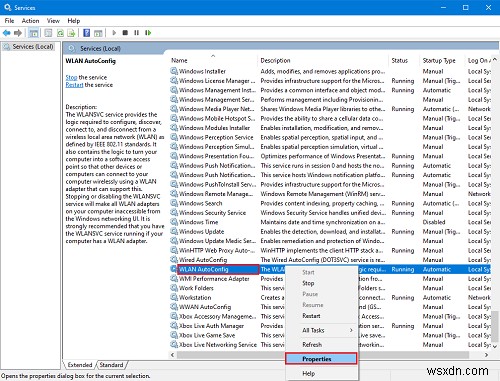Open the Action menu
This screenshot has width=500, height=381.
(30, 21)
